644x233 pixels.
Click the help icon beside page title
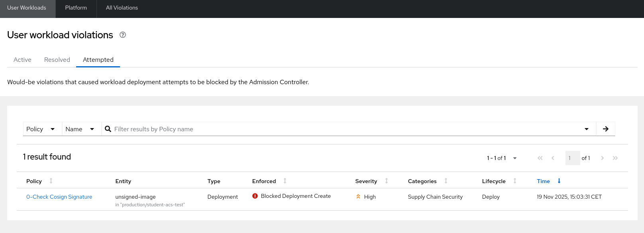pos(123,35)
